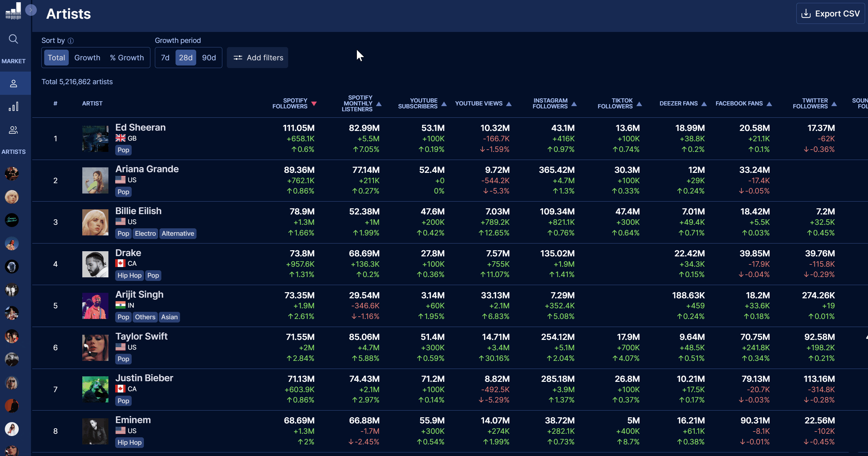Screen dimensions: 868x456
Task: Sort by YouTube Views column arrow
Action: click(509, 104)
